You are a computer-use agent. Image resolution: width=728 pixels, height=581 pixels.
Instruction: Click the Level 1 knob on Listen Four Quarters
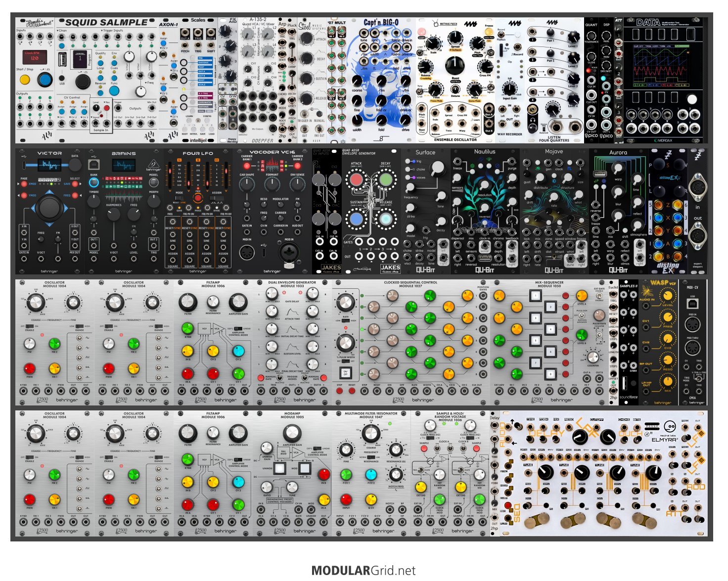[x=573, y=37]
